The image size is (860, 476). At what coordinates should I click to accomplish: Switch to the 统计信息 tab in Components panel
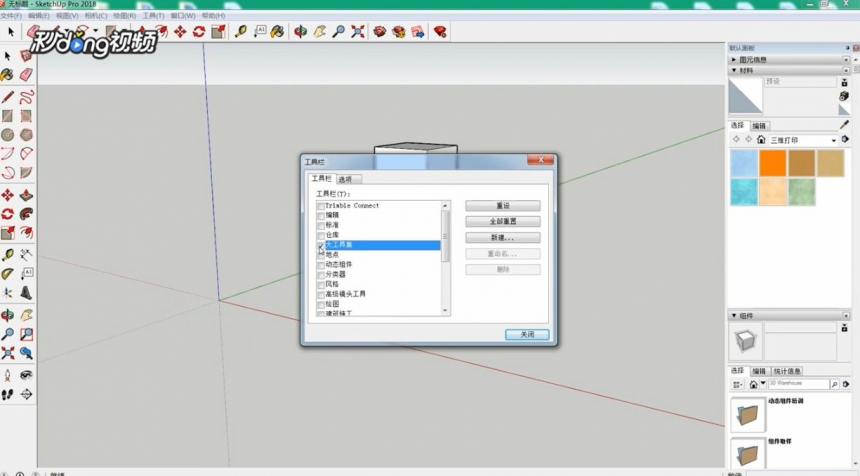(787, 371)
